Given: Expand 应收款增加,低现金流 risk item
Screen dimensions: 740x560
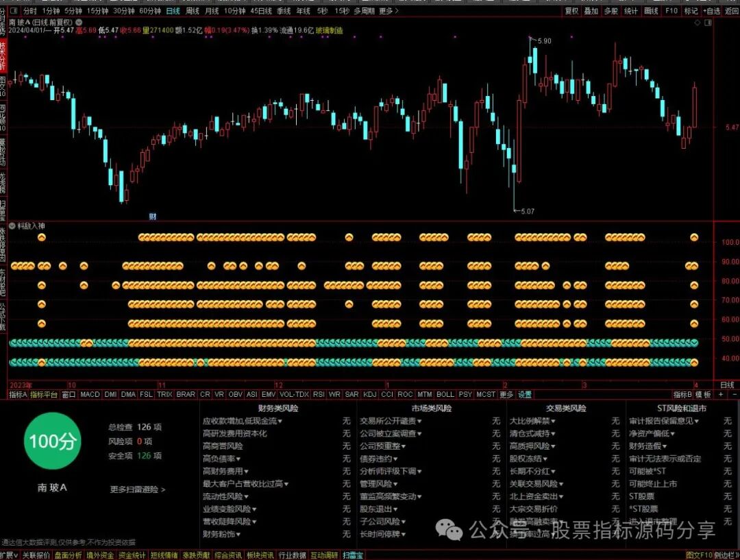Looking at the screenshot, I should tap(242, 421).
